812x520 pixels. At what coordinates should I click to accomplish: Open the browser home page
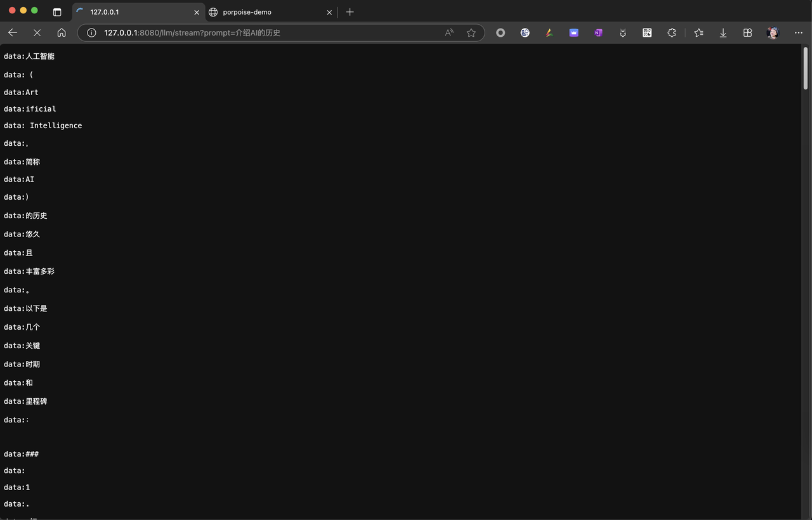[62, 33]
